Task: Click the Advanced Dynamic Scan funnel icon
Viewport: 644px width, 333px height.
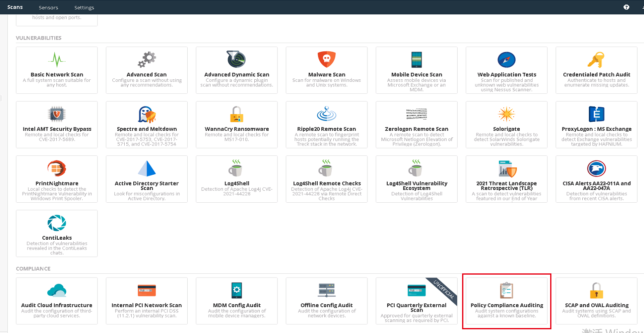Action: tap(237, 60)
